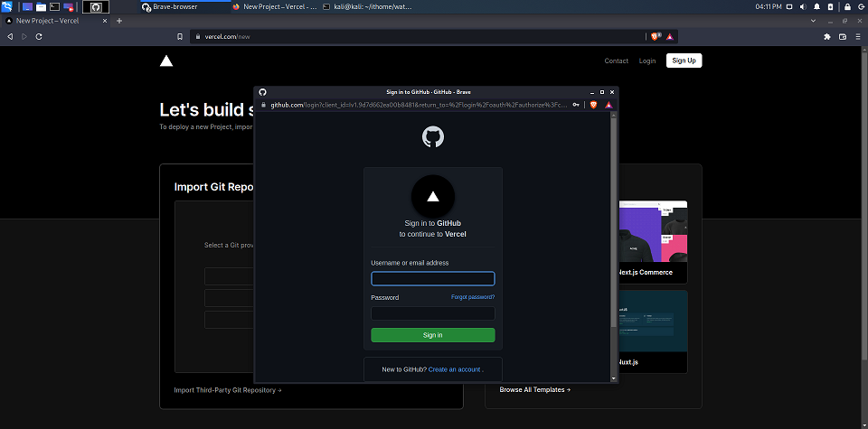Click the Sign Up button on Vercel

tap(684, 61)
